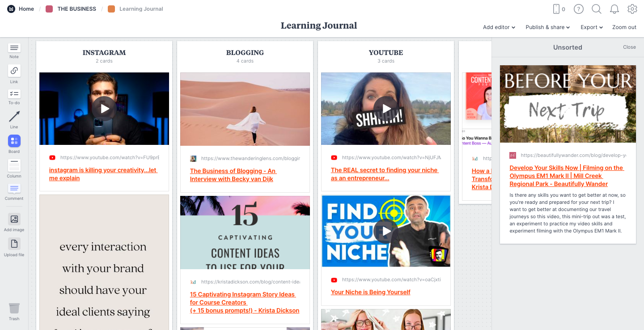This screenshot has width=644, height=330.
Task: Go to Home breadcrumb
Action: coord(26,9)
